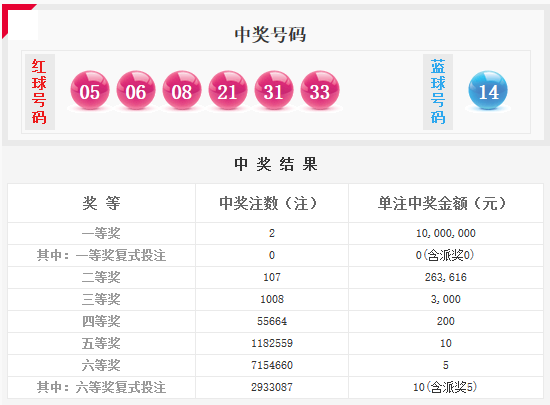The height and width of the screenshot is (405, 550).
Task: Select the 六等奖 row label
Action: click(x=101, y=365)
